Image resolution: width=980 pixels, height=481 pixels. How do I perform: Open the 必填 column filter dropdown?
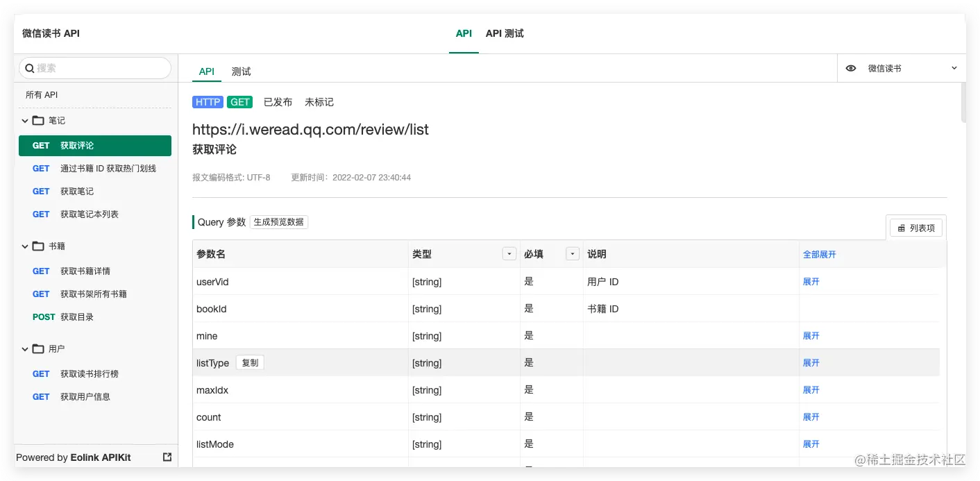point(573,254)
